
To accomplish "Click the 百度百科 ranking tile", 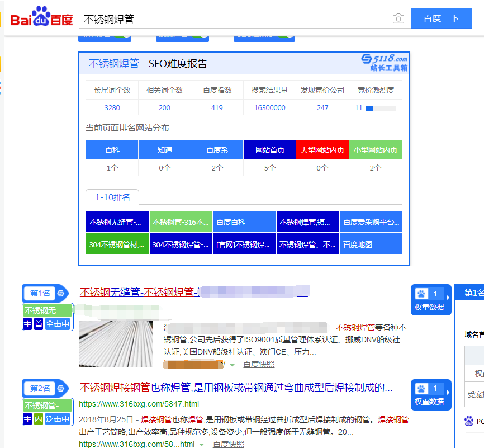I will point(244,221).
